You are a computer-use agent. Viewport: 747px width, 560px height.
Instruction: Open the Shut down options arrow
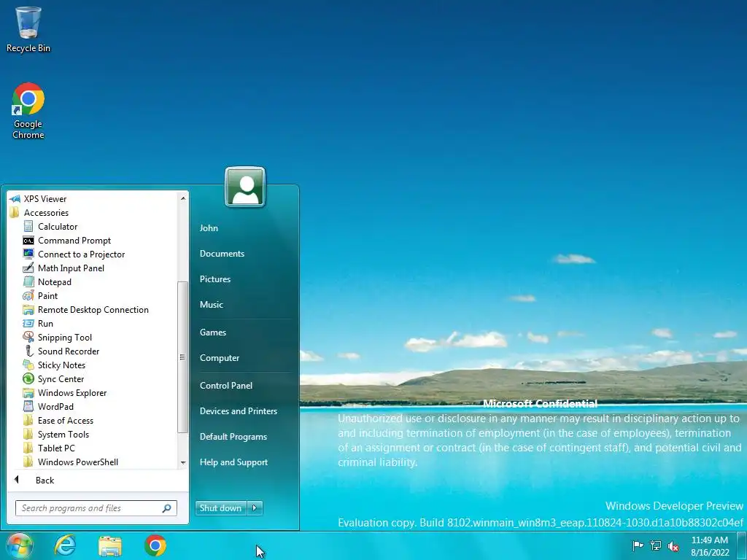coord(255,508)
